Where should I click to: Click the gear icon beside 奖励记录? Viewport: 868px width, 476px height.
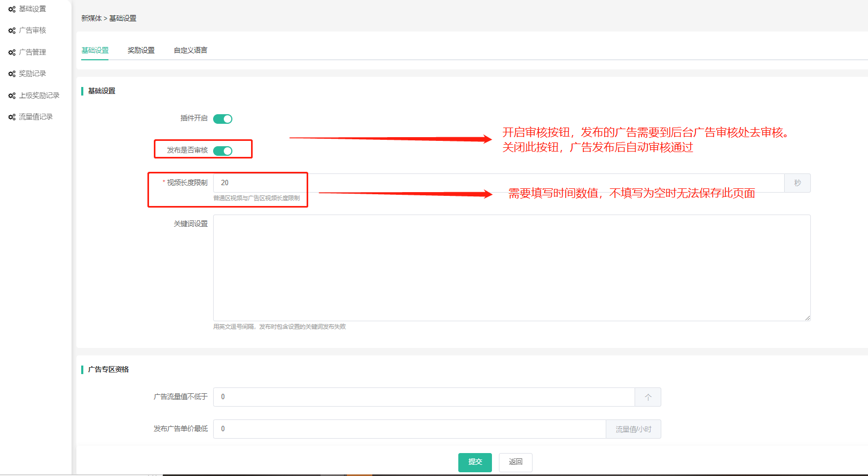tap(12, 74)
